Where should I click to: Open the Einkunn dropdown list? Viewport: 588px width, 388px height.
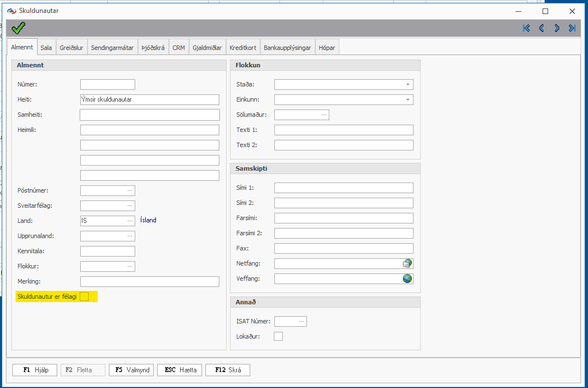(x=407, y=100)
